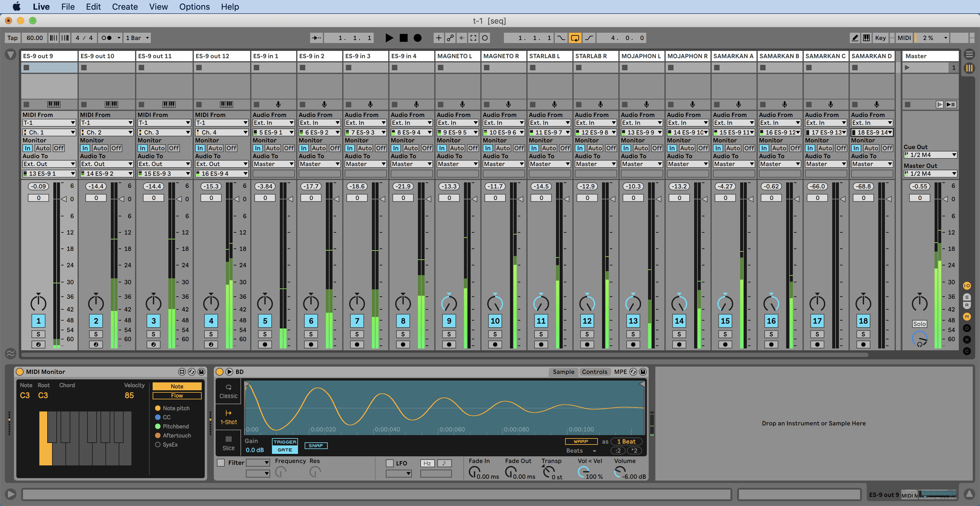Toggle the Punch-Out switch icon

tap(588, 38)
